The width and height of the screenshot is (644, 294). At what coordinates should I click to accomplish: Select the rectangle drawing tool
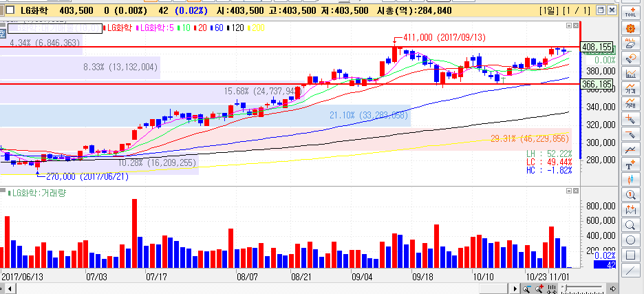pyautogui.click(x=630, y=255)
